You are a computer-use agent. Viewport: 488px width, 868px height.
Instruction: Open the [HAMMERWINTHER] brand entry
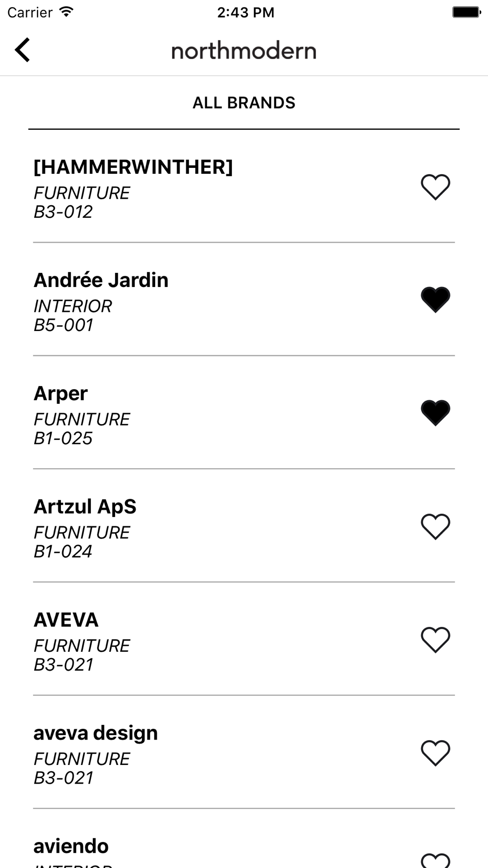pos(133,167)
